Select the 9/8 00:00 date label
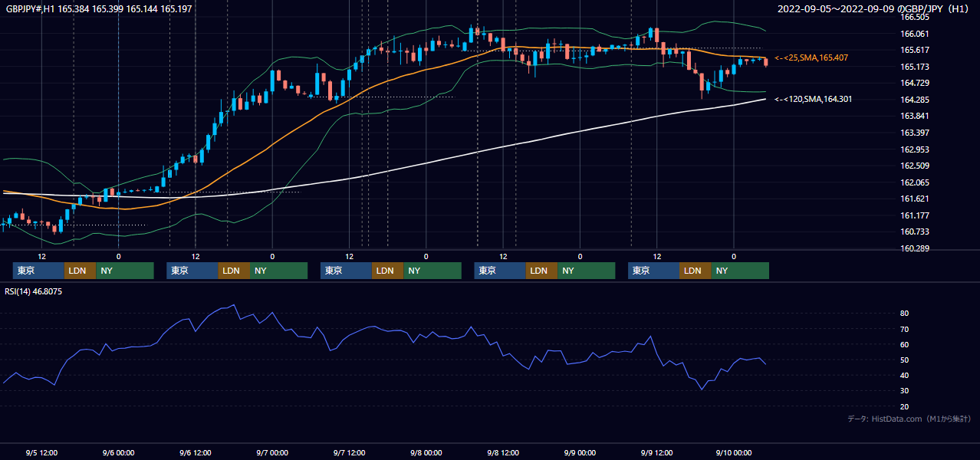The height and width of the screenshot is (460, 980). click(x=426, y=452)
